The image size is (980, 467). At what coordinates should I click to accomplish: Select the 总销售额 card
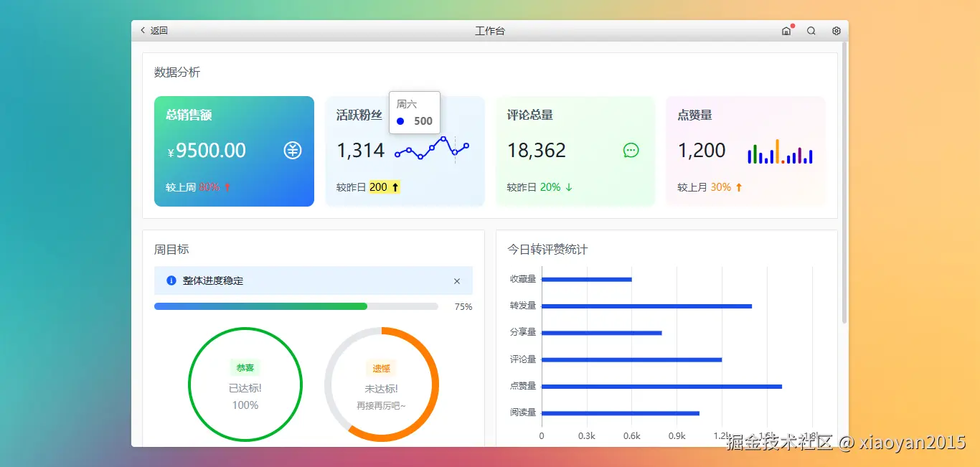(x=234, y=151)
